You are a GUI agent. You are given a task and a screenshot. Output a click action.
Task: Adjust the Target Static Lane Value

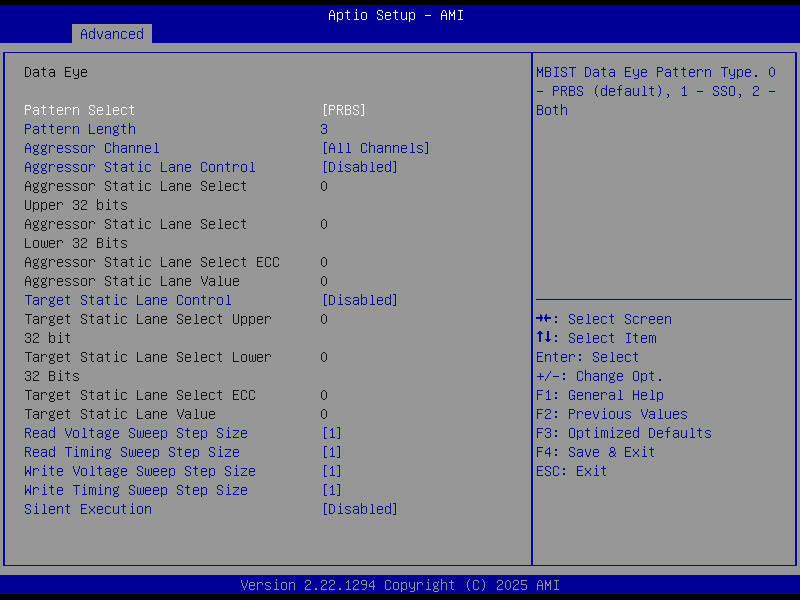point(324,414)
